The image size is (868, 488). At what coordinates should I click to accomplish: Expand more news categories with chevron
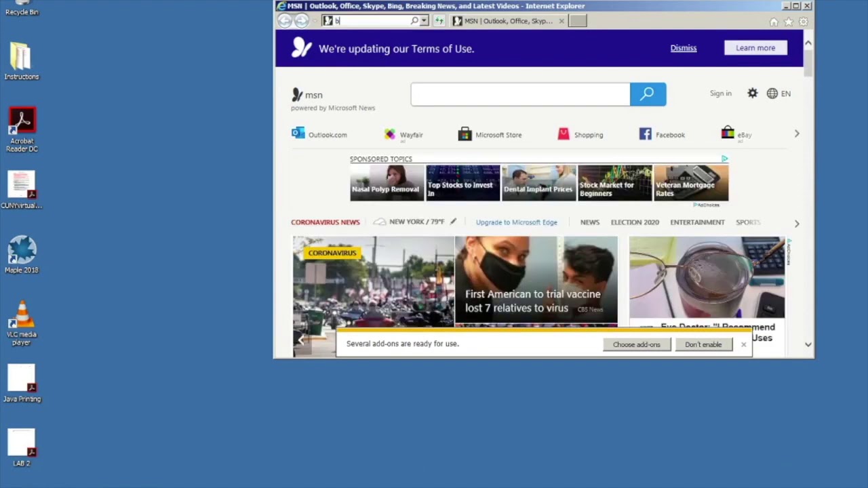[797, 223]
